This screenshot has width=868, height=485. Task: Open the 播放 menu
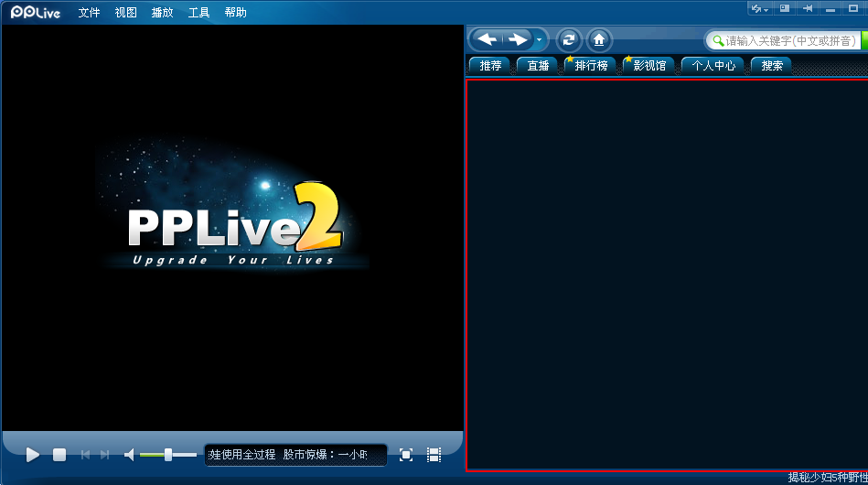point(162,12)
